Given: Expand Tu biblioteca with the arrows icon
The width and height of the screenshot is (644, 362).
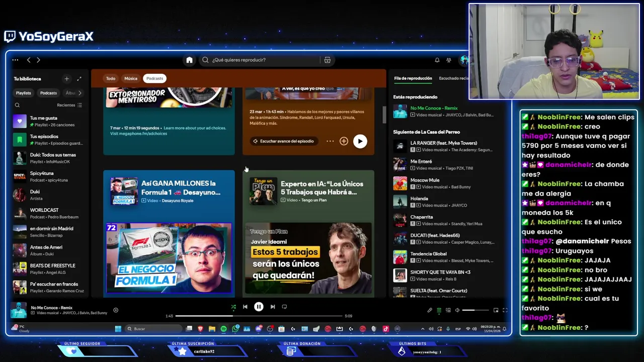Looking at the screenshot, I should 79,78.
